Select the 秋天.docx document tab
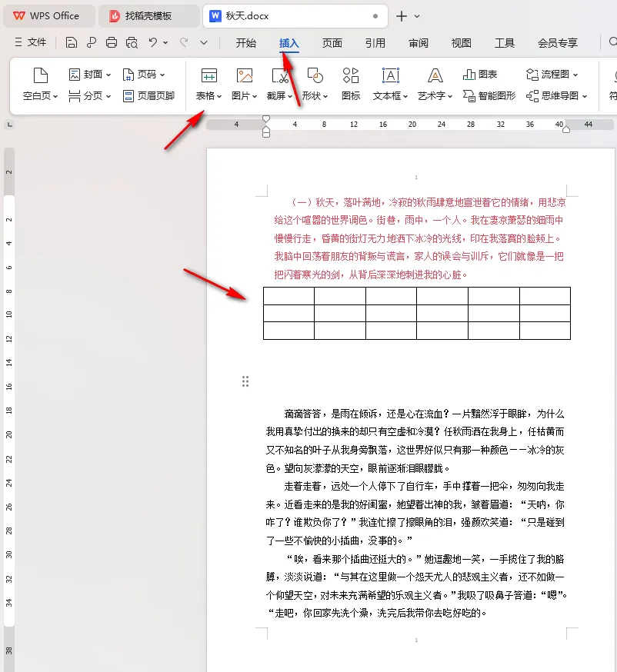The width and height of the screenshot is (617, 672). (x=295, y=16)
